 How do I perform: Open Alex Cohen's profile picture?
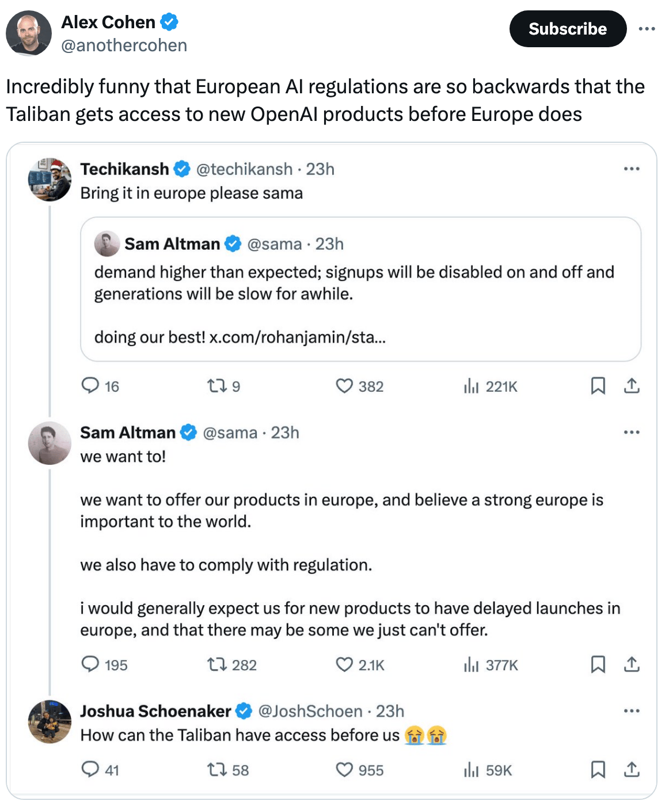29,33
